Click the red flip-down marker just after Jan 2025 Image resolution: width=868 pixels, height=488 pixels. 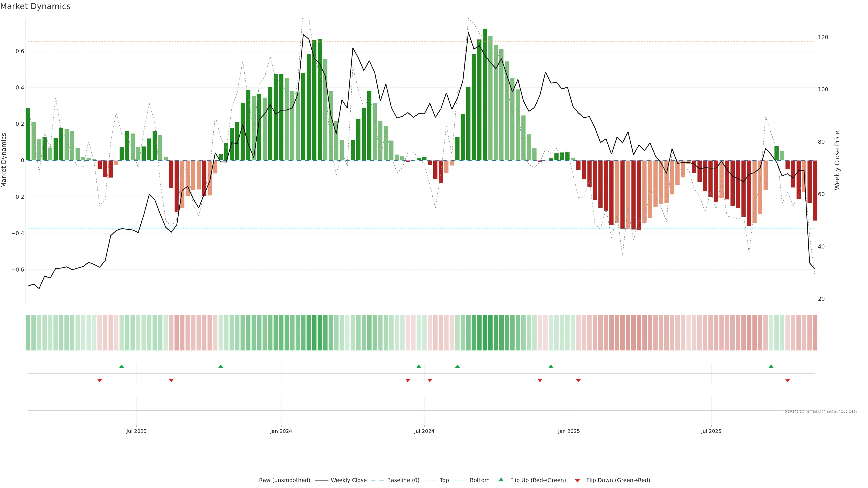pyautogui.click(x=579, y=380)
